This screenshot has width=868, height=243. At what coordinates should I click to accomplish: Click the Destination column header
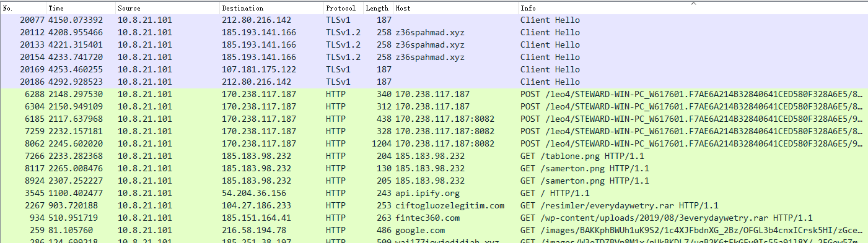point(271,8)
